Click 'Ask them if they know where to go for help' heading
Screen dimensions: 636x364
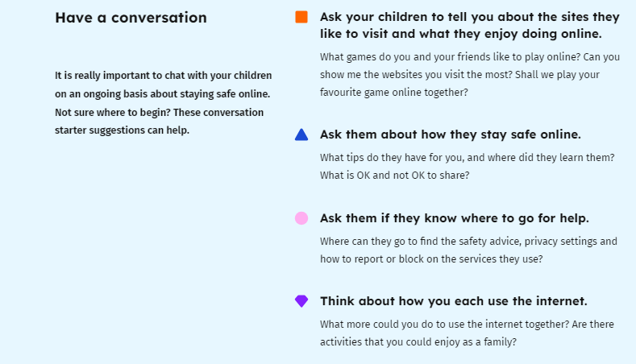click(x=455, y=218)
